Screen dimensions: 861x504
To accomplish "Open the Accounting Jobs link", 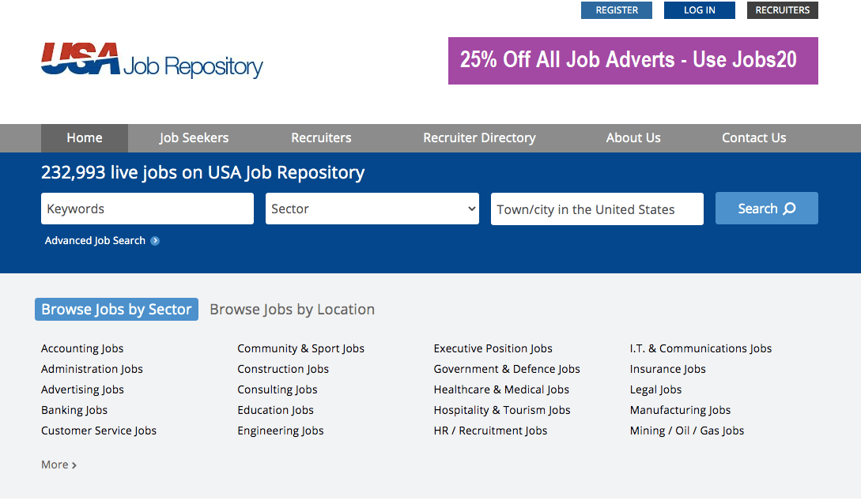I will [x=82, y=348].
